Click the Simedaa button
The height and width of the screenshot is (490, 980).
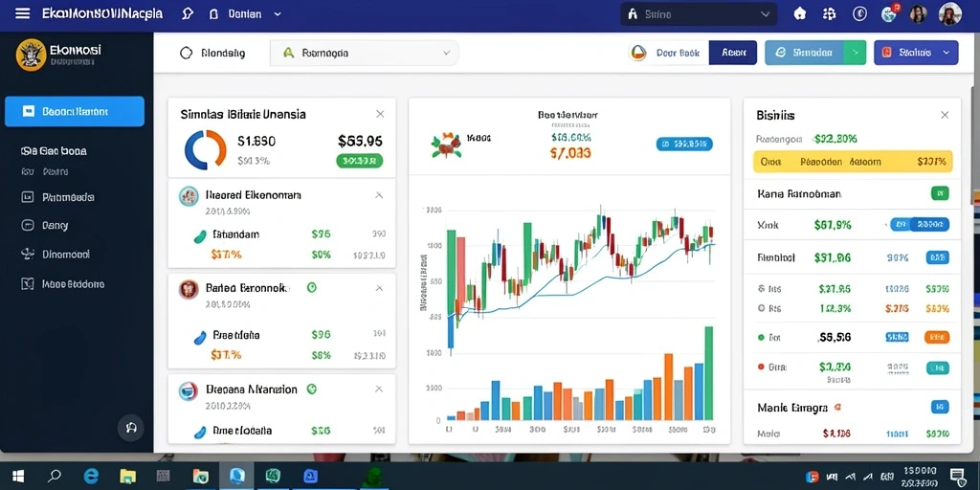tap(804, 54)
